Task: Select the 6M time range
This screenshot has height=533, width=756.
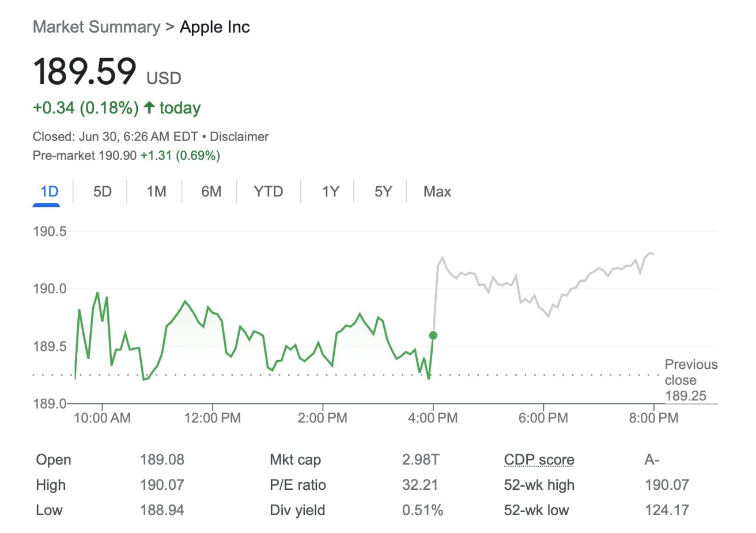Action: (x=211, y=191)
